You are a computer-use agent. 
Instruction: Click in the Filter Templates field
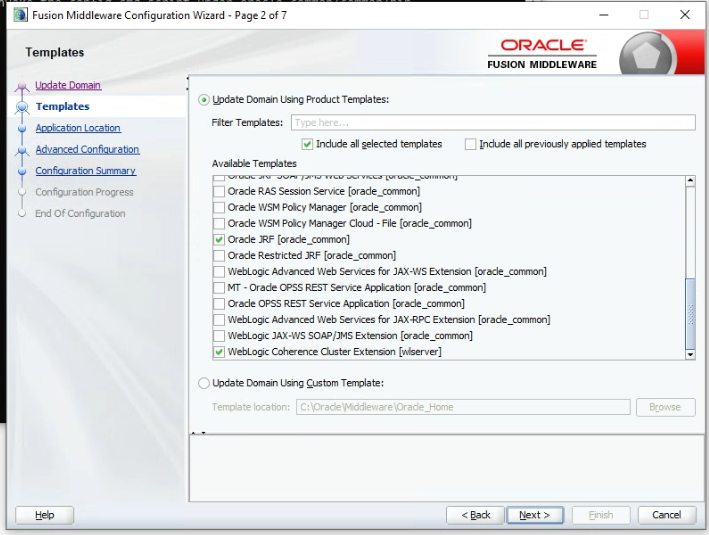493,123
